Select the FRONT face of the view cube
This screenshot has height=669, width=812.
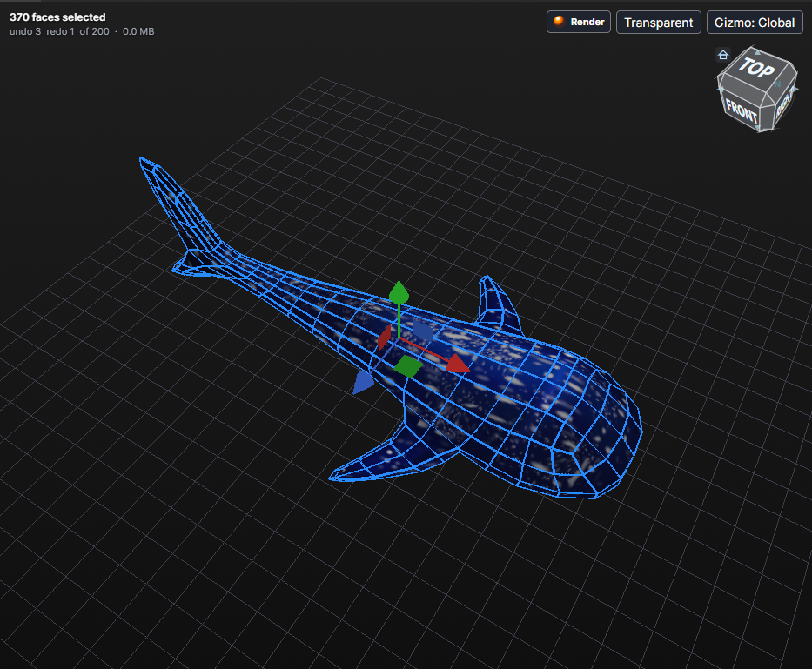point(742,110)
